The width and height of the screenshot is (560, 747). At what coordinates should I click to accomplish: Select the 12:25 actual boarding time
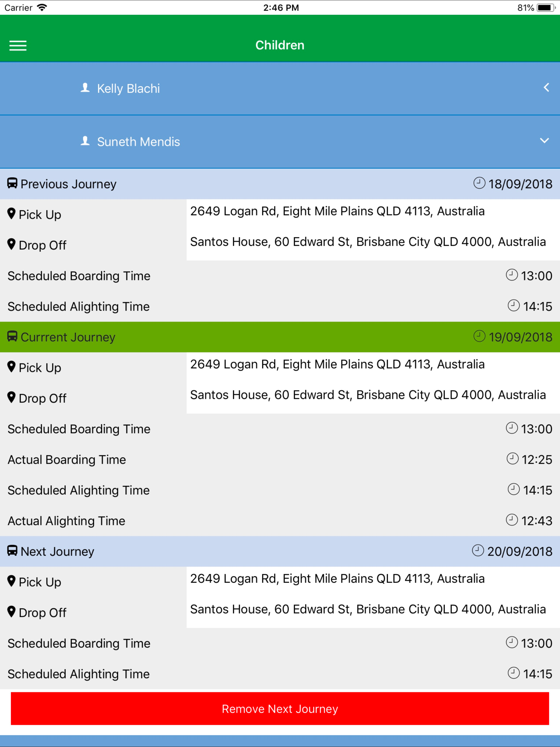tap(537, 460)
